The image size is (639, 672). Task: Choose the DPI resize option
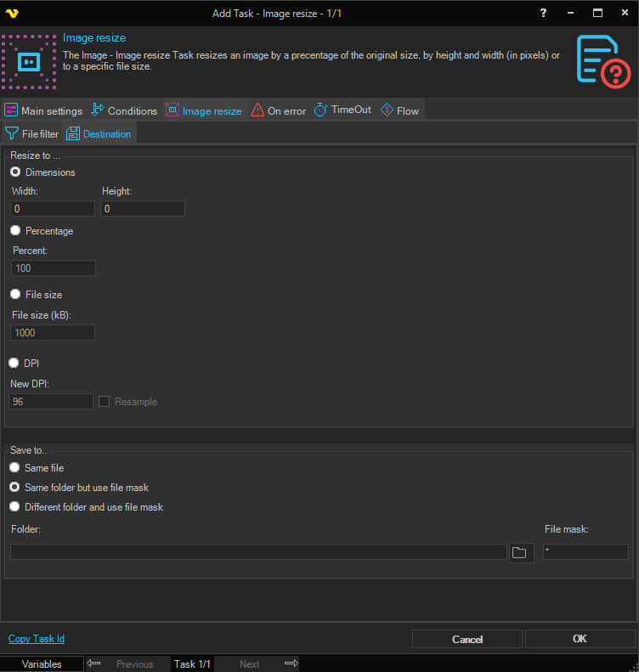(14, 363)
